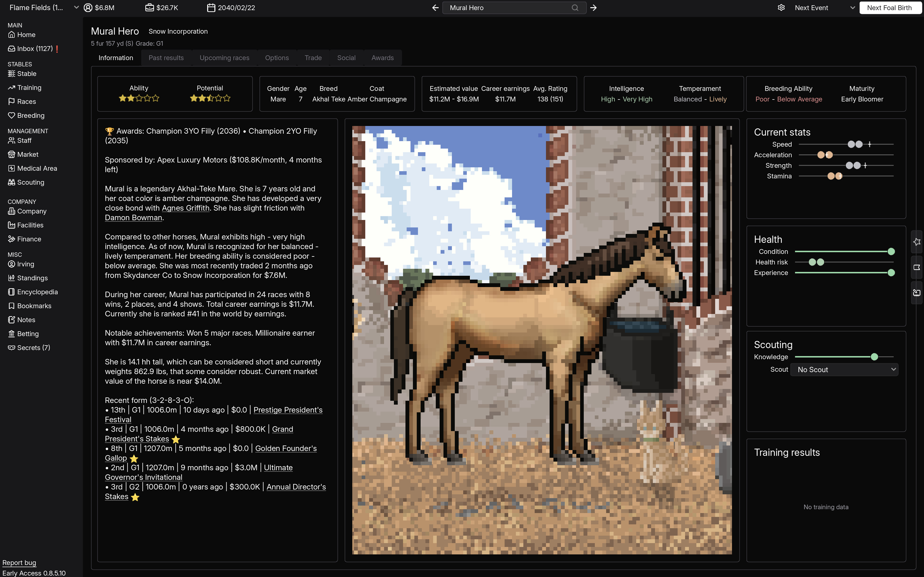Open the Encyclopedia via its sidebar icon
Screen dimensions: 924x577
[12, 292]
